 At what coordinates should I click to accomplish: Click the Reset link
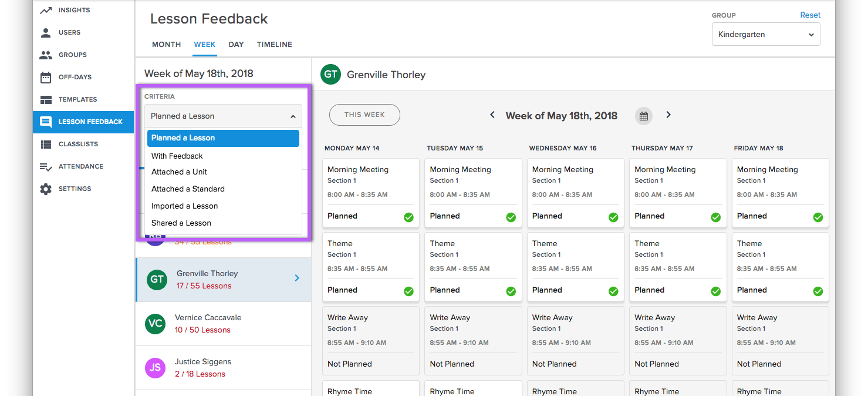(810, 15)
